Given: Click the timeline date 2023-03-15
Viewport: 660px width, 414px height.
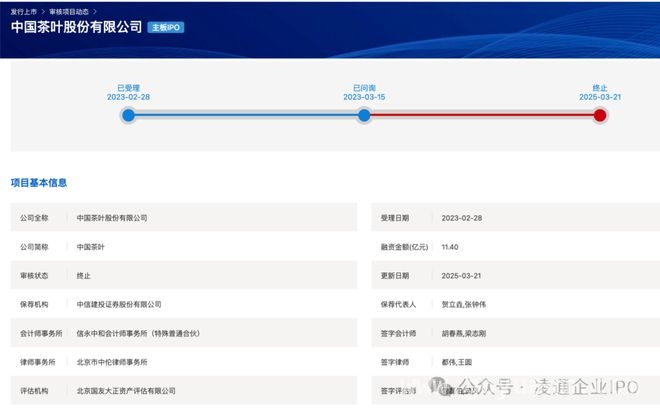Looking at the screenshot, I should [x=364, y=97].
